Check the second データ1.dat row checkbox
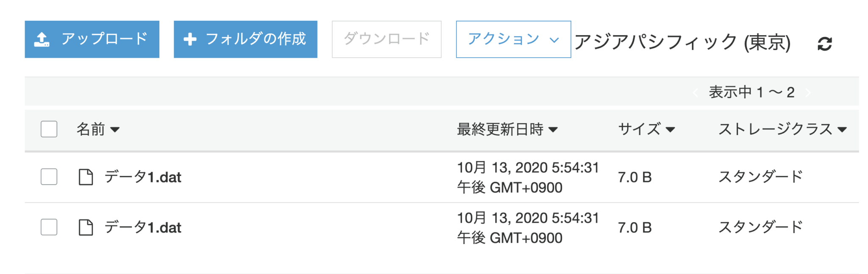This screenshot has width=868, height=274. pos(49,228)
